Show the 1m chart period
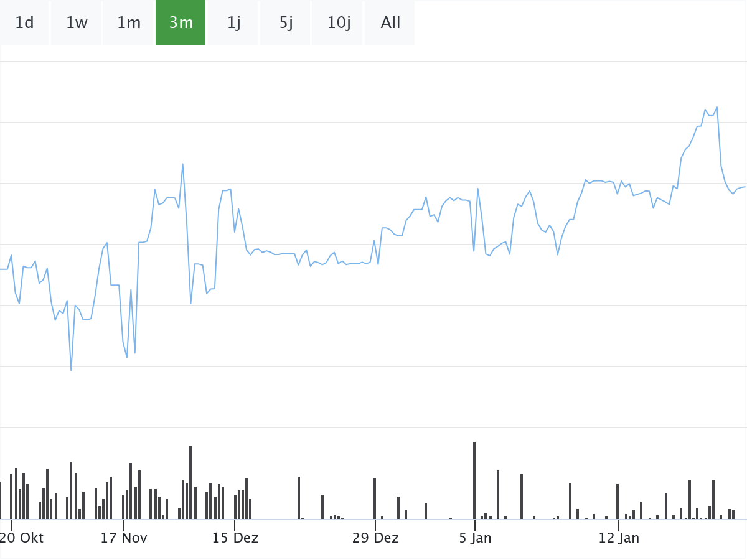 coord(129,23)
